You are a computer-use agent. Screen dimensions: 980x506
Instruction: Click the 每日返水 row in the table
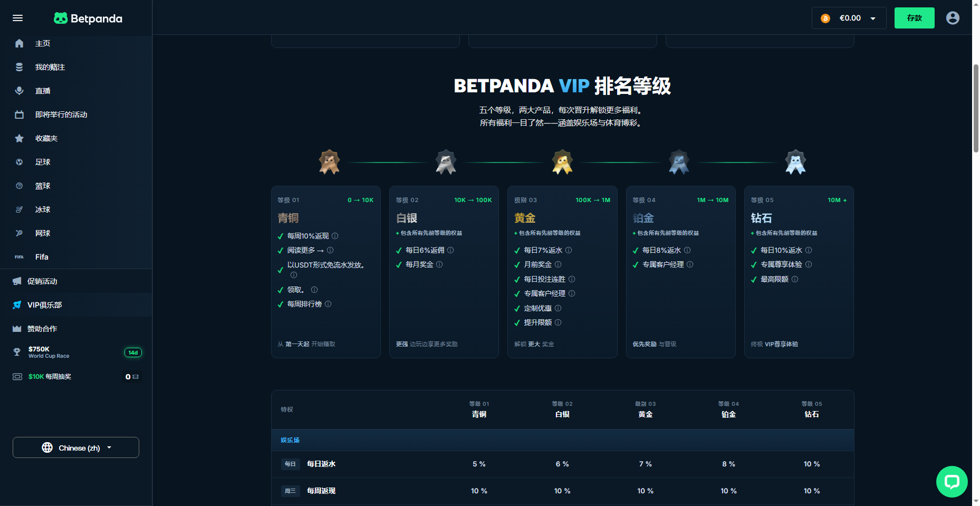(562, 464)
